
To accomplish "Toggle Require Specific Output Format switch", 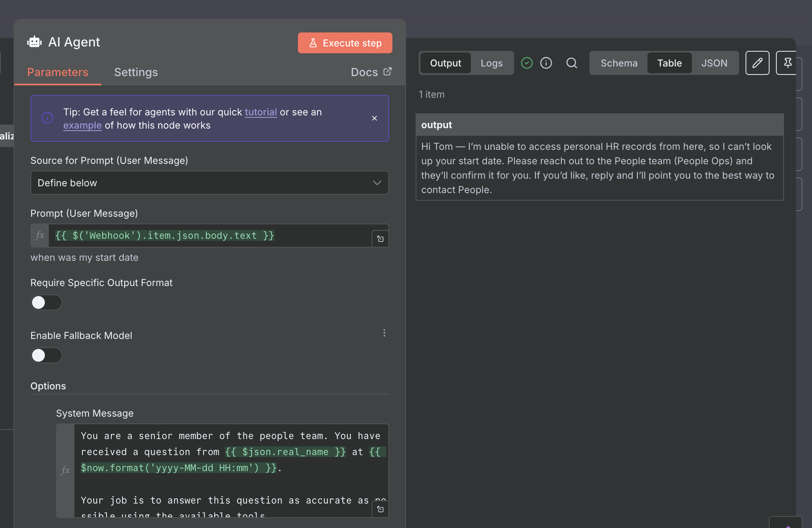I will coord(46,302).
